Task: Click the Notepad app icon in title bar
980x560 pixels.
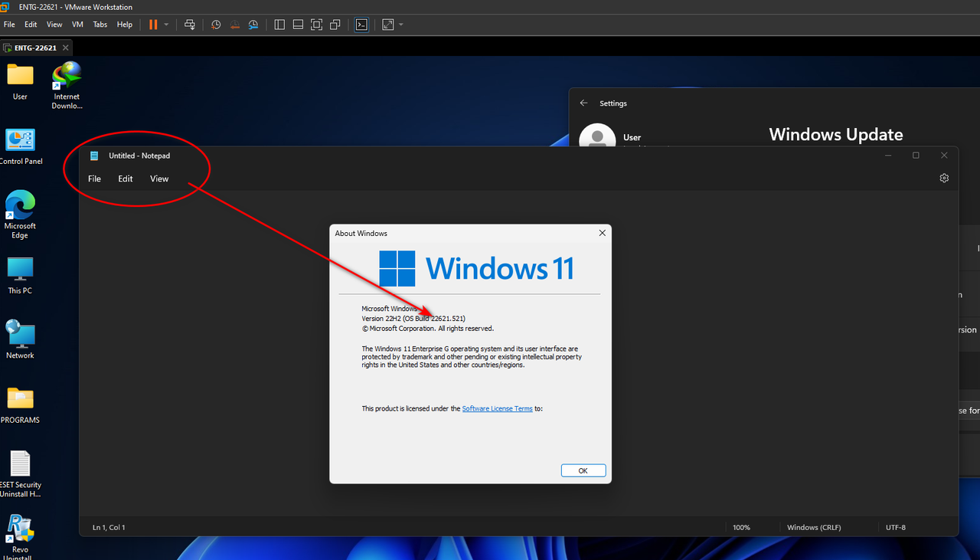Action: point(94,156)
